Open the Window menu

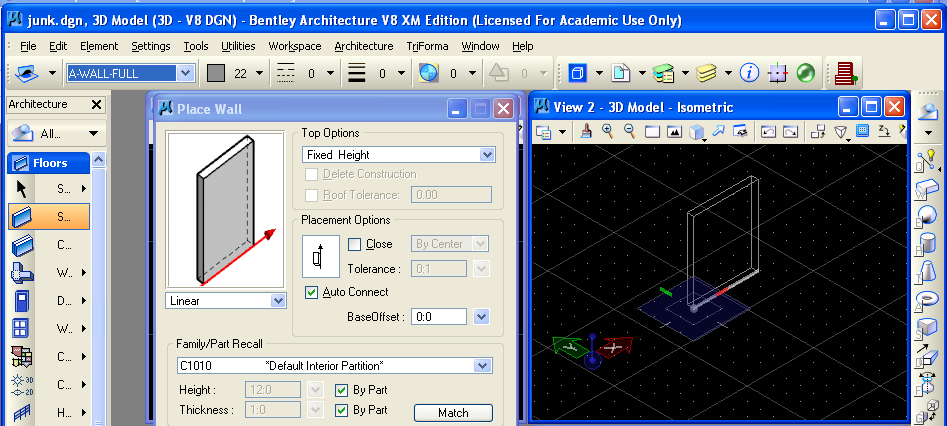pos(480,46)
